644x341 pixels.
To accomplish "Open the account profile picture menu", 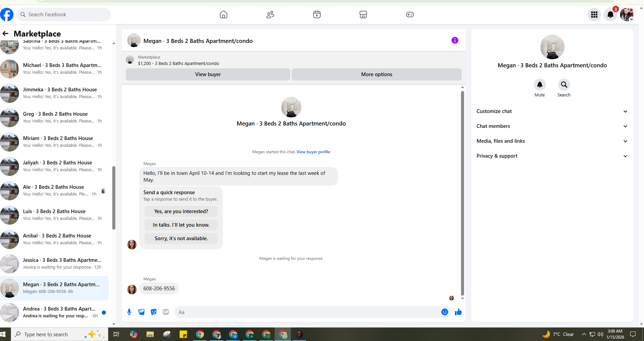I will point(627,15).
